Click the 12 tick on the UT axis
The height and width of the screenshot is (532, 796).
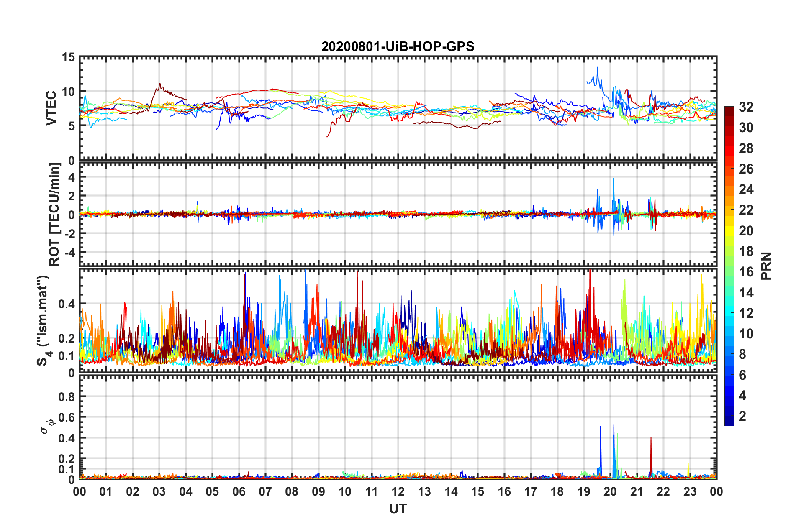point(398,491)
